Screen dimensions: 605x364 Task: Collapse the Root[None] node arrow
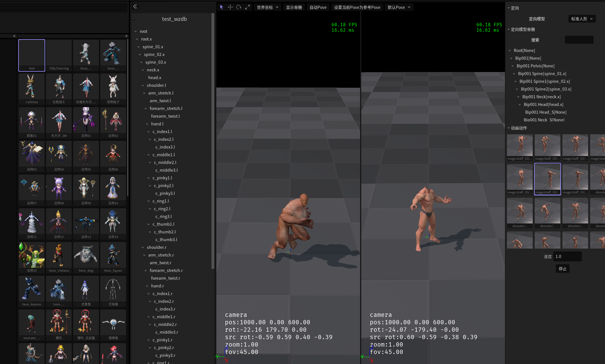(x=510, y=51)
